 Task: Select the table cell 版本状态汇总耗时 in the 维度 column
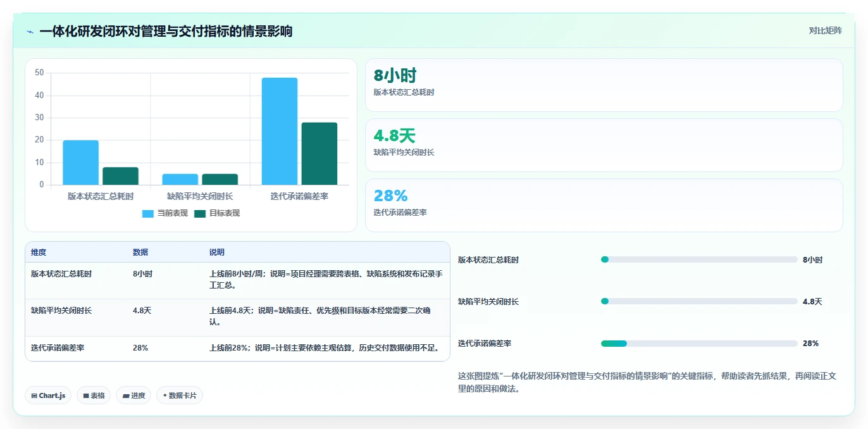point(61,274)
